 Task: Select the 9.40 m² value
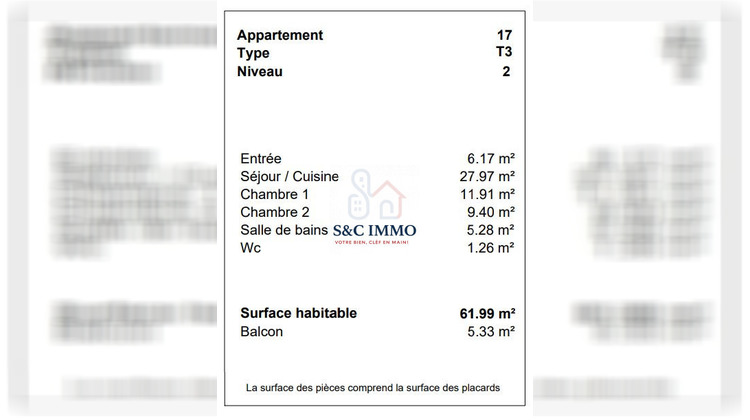coord(490,212)
